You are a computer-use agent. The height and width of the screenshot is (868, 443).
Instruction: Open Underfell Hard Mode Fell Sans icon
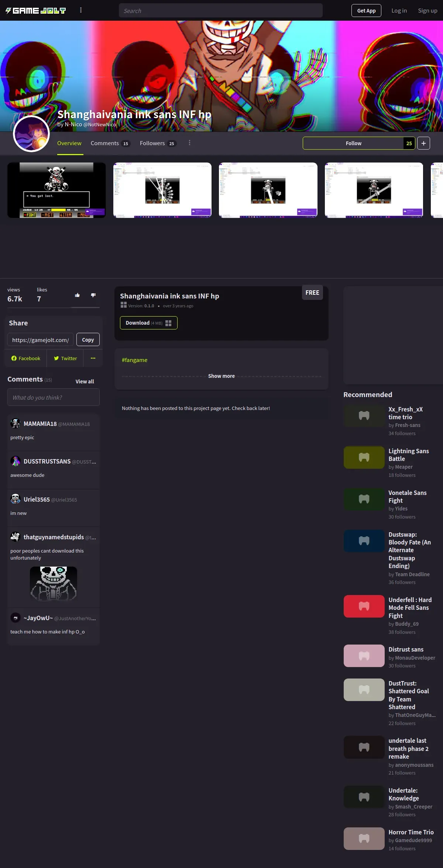[364, 606]
